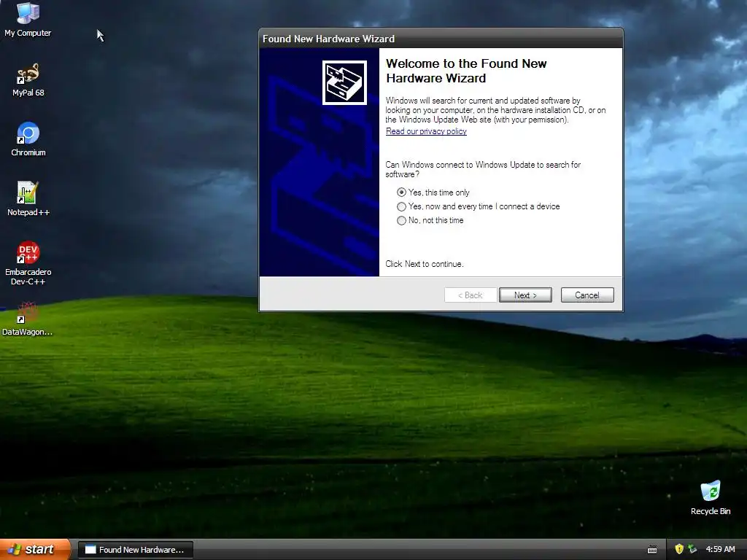Viewport: 747px width, 560px height.
Task: Click the greyed-out Back button
Action: 471,295
